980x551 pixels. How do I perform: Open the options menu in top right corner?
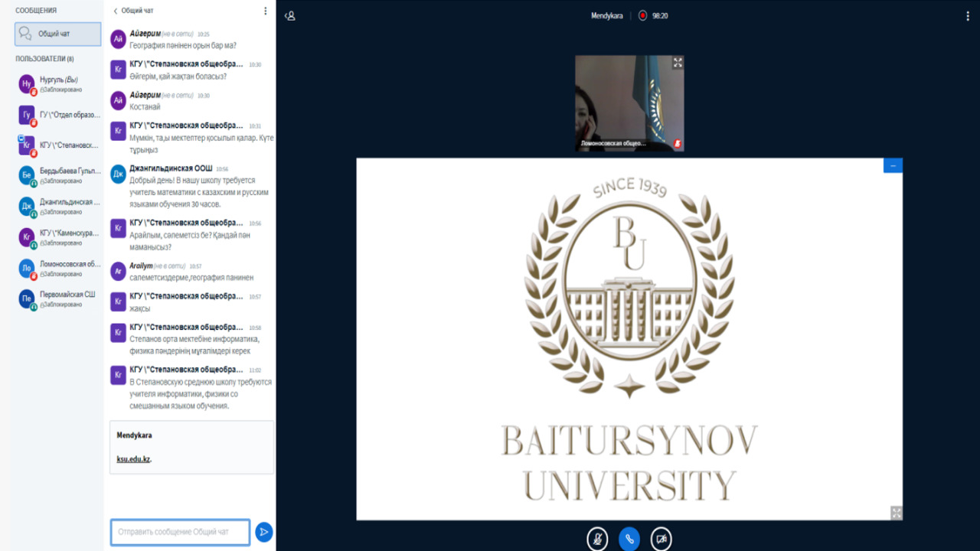(967, 15)
